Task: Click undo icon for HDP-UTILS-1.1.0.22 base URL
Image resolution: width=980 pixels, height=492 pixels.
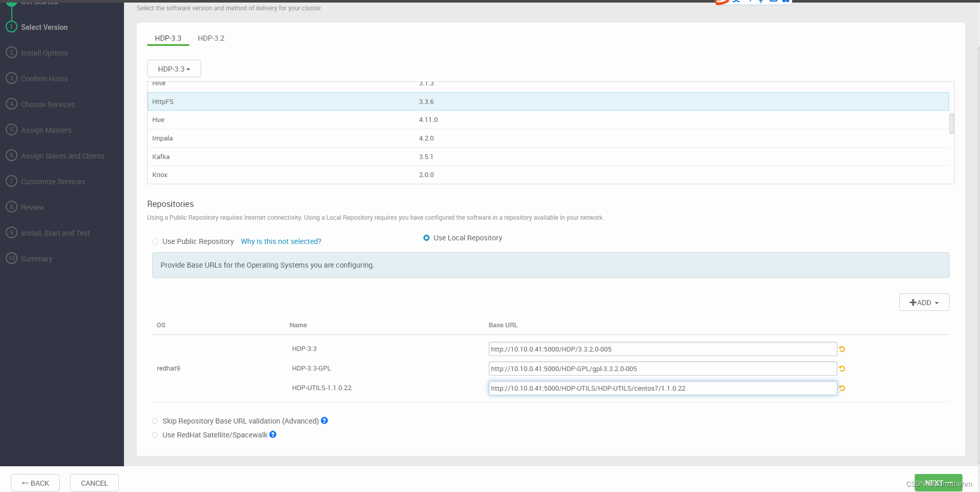Action: coord(842,388)
